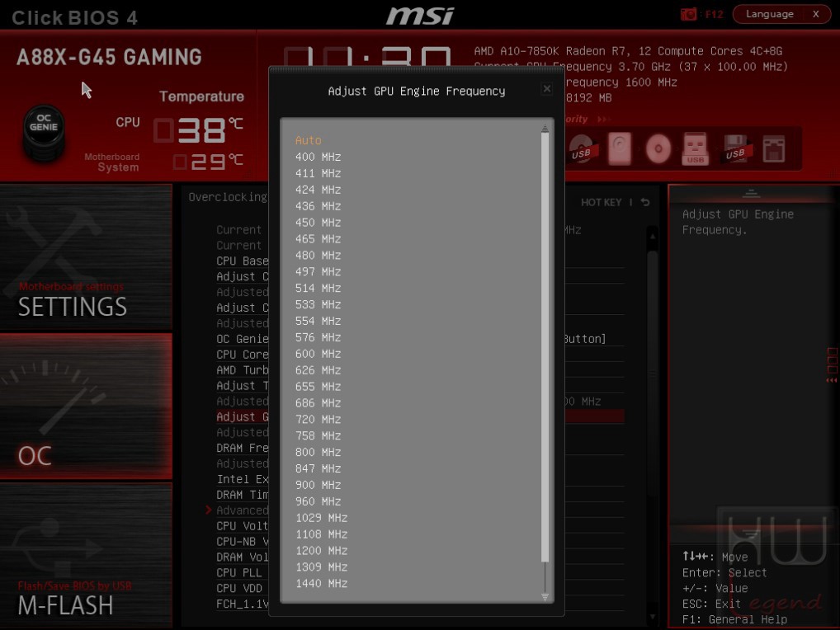The image size is (840, 630).
Task: Choose 1029 MHz in frequency list
Action: [x=322, y=518]
